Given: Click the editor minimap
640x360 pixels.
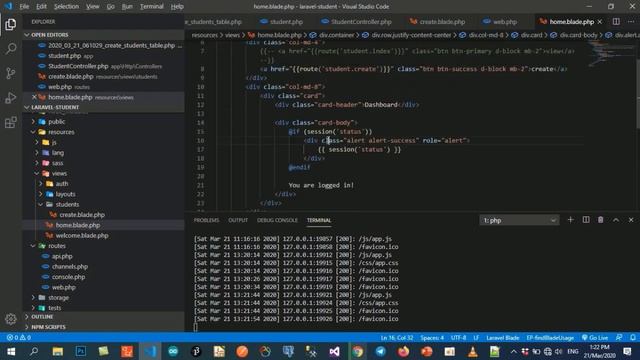Looking at the screenshot, I should pyautogui.click(x=610, y=53).
